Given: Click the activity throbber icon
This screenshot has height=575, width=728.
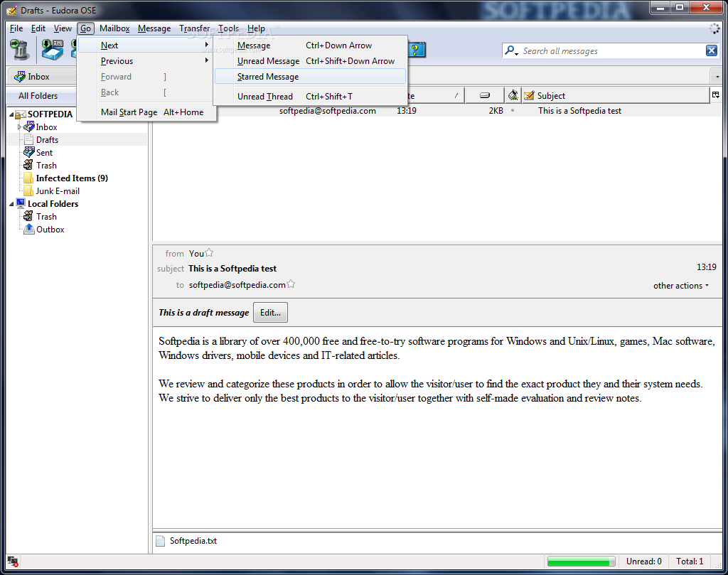Looking at the screenshot, I should click(x=714, y=28).
